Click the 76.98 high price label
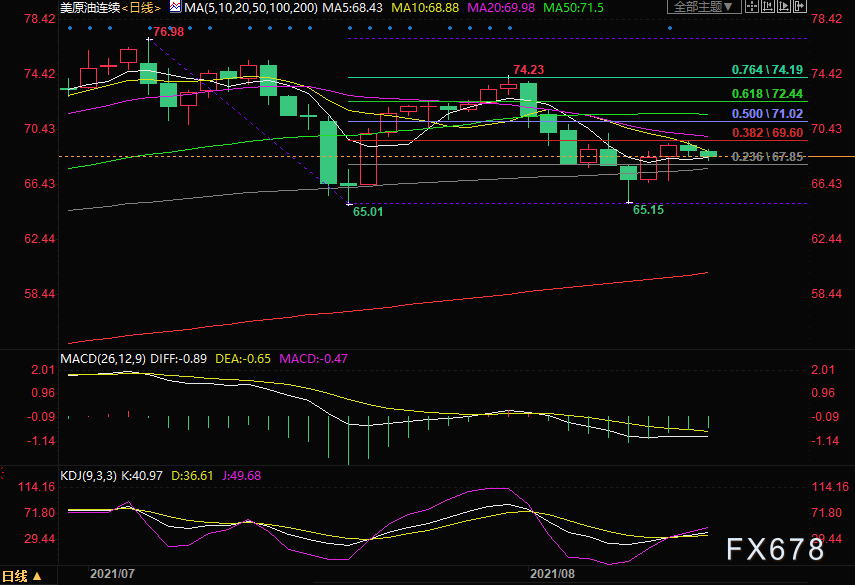The width and height of the screenshot is (855, 585). [168, 32]
